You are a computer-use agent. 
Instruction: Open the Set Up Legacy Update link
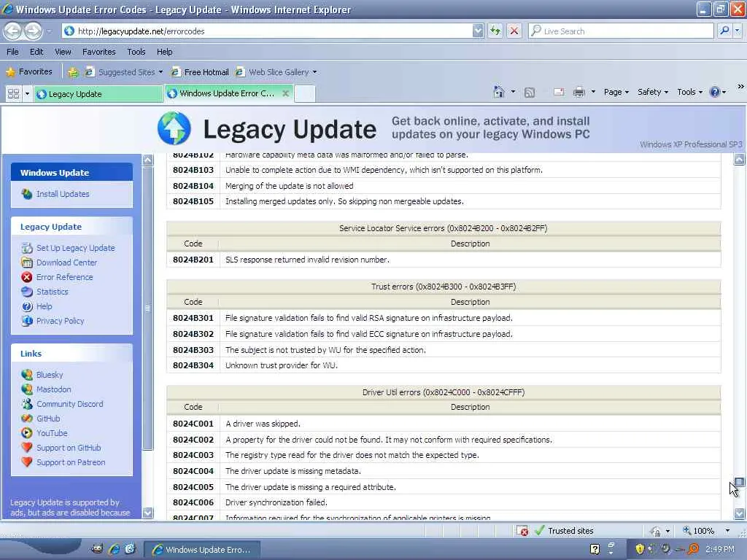coord(76,248)
